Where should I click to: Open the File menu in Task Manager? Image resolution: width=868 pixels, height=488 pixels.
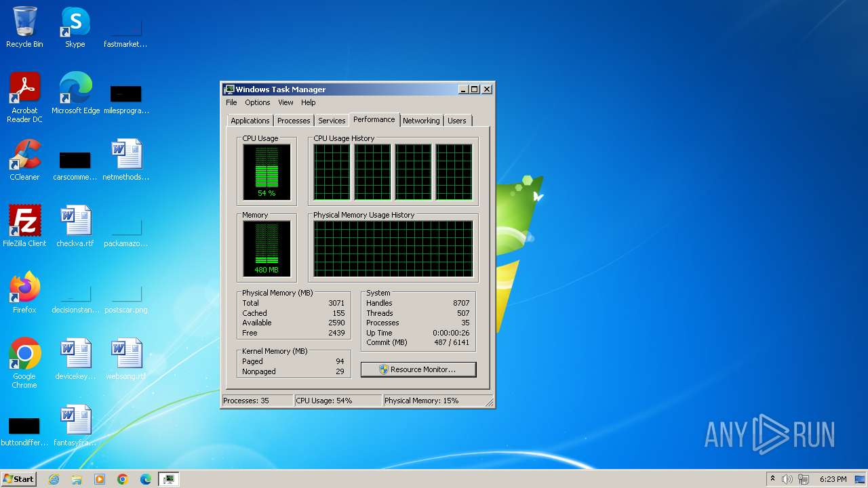(x=231, y=102)
